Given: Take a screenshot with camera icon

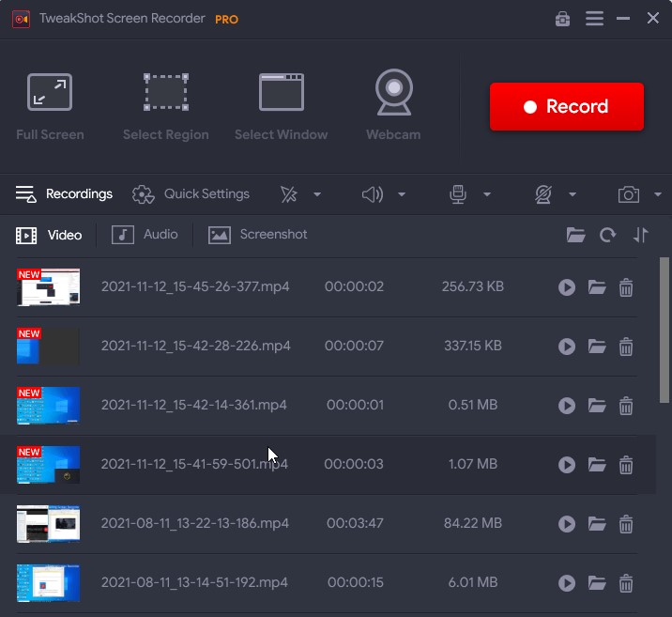Looking at the screenshot, I should tap(629, 194).
